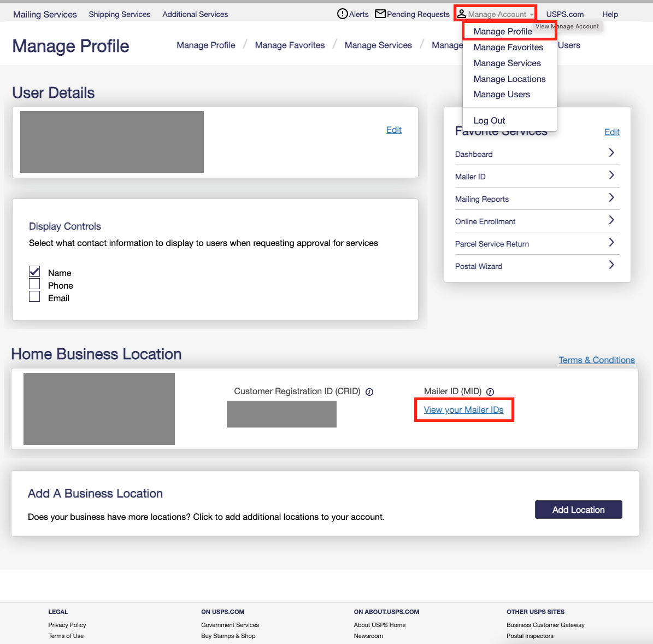Click the arrow beside Postal Wizard

click(611, 265)
